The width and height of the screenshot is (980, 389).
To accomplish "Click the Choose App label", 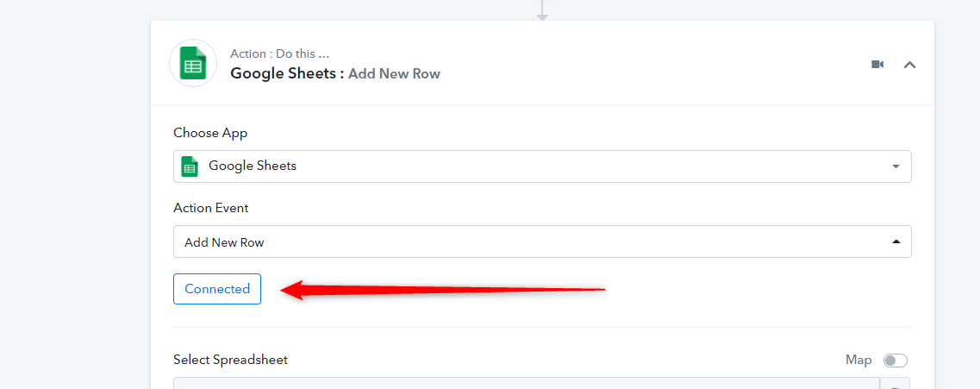I will coord(210,133).
